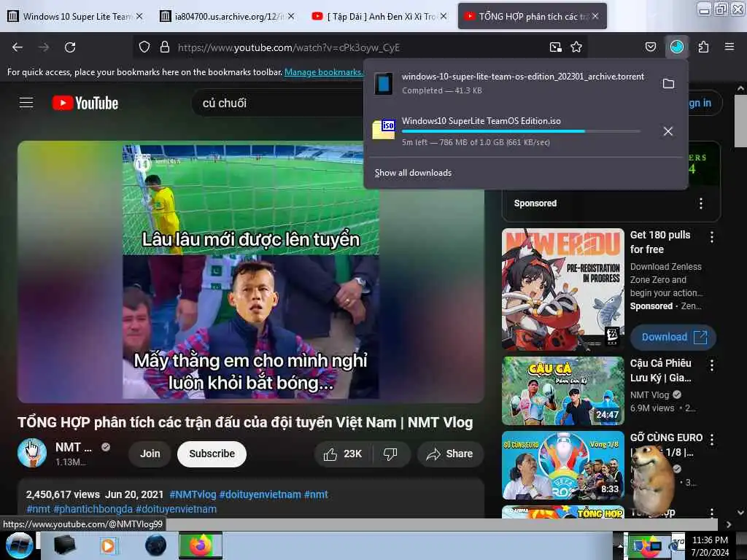Click the horizontal scrollbar right arrow
The image size is (747, 560).
(x=729, y=524)
